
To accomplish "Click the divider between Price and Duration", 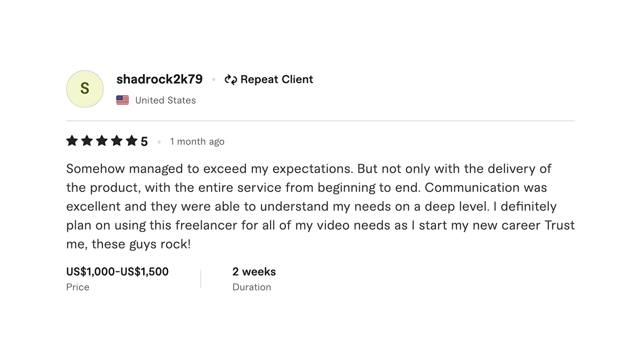I will click(201, 279).
